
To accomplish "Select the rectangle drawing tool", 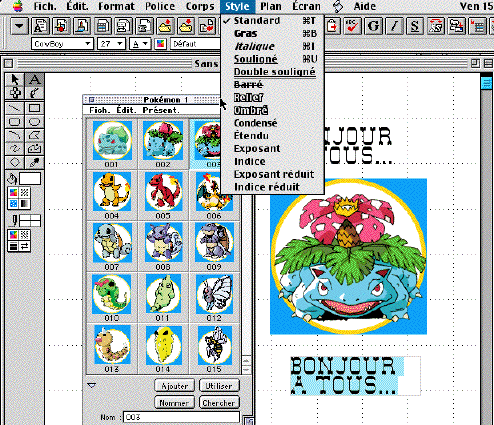I will tap(34, 108).
